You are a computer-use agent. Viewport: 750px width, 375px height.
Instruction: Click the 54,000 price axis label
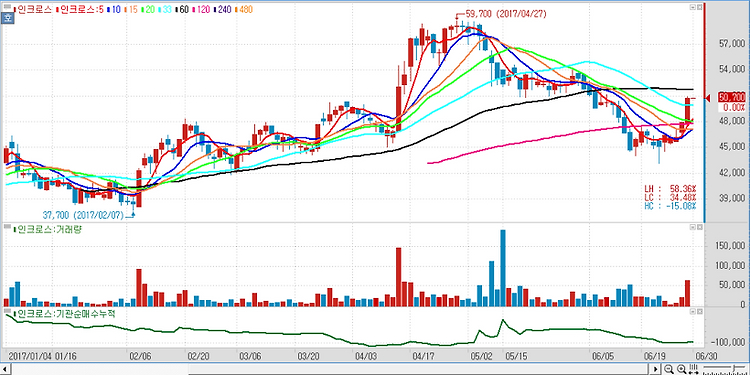coord(732,70)
